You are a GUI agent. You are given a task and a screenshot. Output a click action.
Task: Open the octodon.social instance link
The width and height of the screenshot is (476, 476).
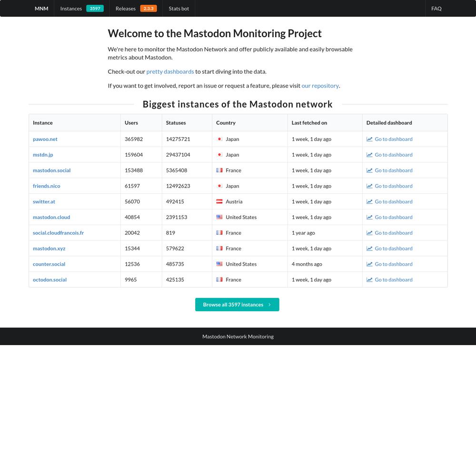[x=50, y=280]
